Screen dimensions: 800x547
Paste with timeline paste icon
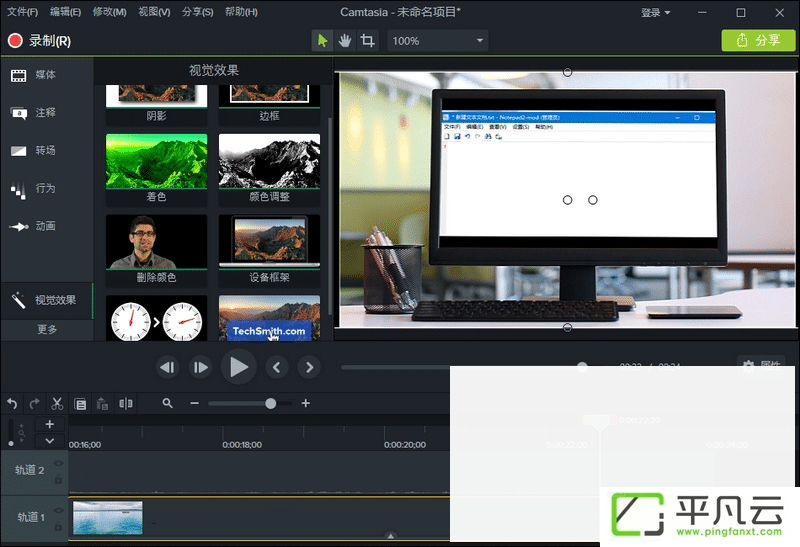103,404
